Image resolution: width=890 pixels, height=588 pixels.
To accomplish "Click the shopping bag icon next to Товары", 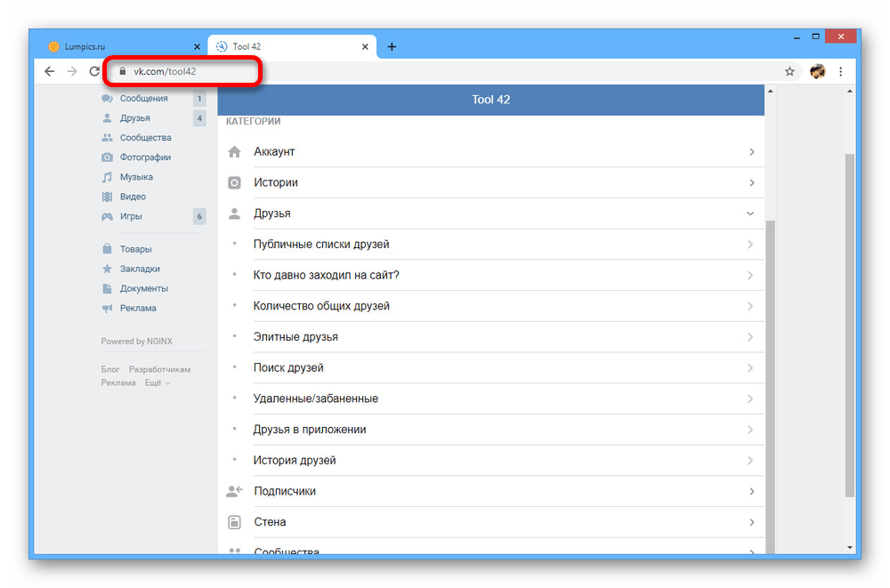I will 107,249.
